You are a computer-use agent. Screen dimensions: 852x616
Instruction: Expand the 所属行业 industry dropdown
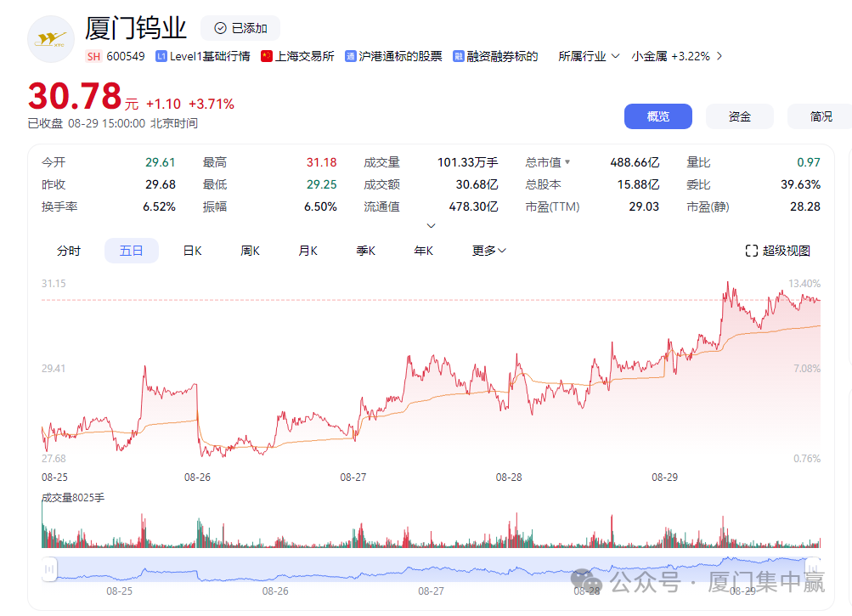(x=617, y=56)
